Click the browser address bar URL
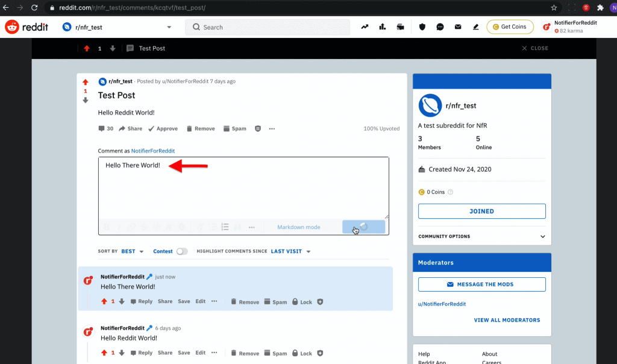The image size is (617, 364). click(132, 7)
